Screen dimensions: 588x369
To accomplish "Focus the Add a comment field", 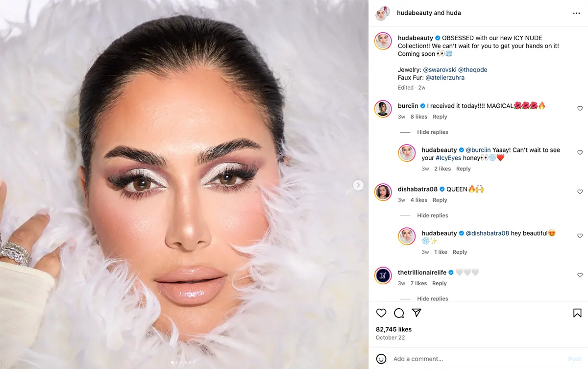I will click(x=475, y=359).
